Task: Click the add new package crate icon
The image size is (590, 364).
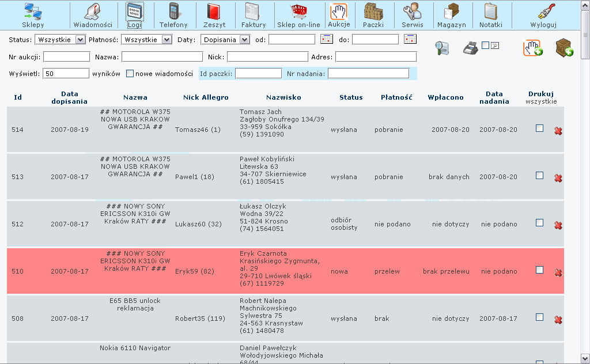Action: coord(565,48)
